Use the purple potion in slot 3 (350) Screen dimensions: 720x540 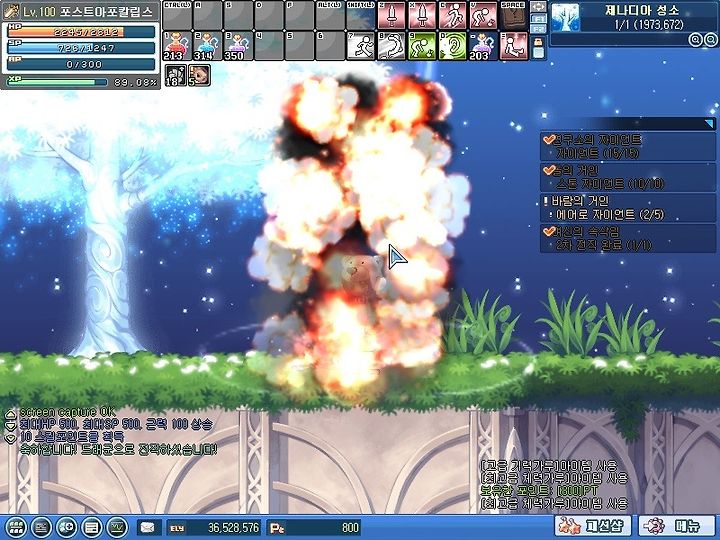[x=238, y=46]
